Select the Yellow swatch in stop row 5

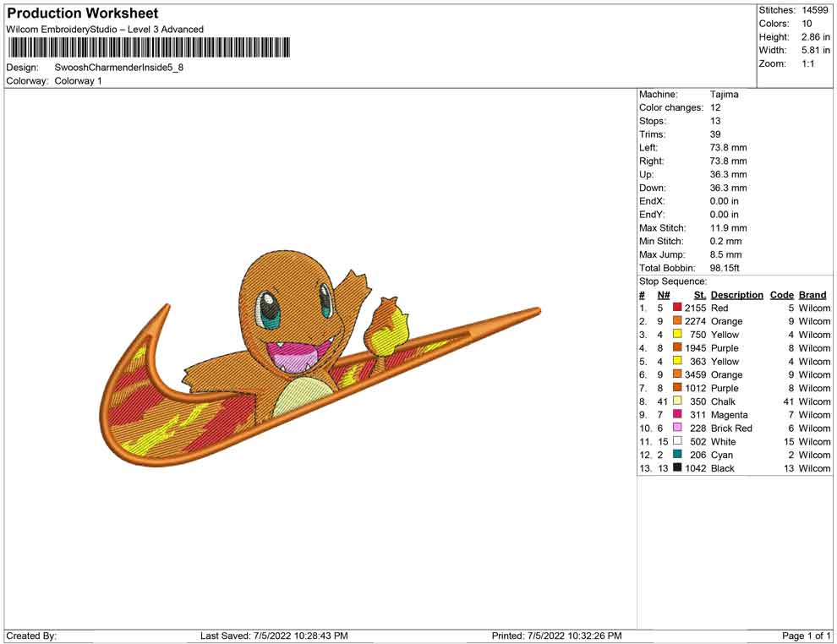tap(677, 361)
